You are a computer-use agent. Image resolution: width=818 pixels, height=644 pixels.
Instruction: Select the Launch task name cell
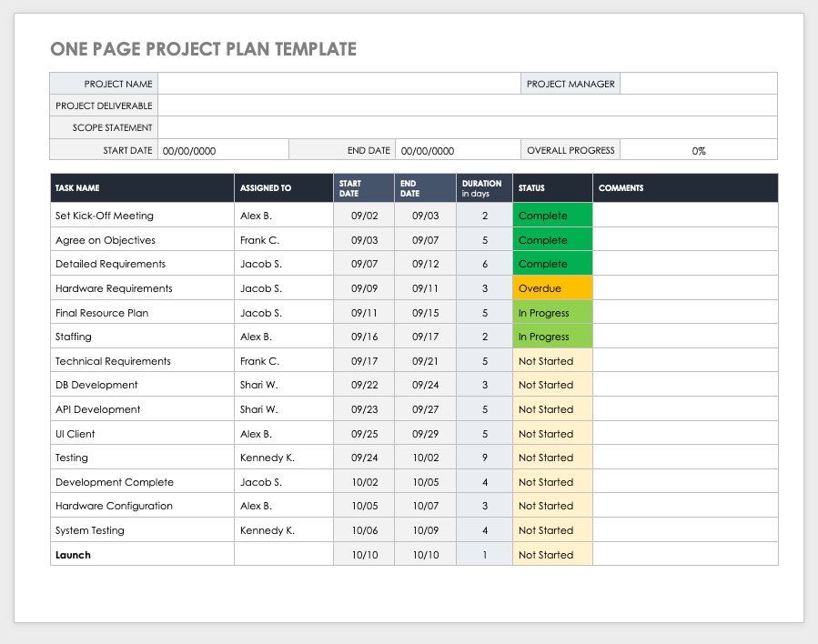(142, 555)
